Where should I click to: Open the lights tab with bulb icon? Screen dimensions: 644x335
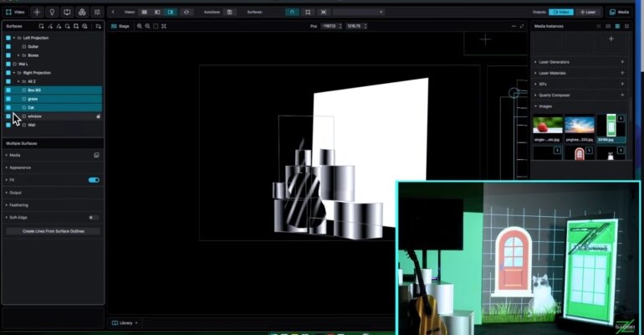tap(52, 12)
